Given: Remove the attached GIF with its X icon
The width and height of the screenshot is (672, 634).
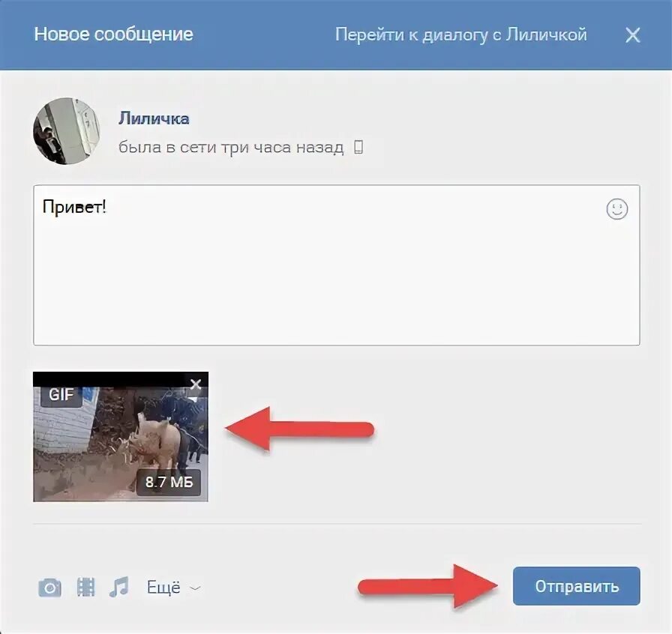Looking at the screenshot, I should [196, 384].
